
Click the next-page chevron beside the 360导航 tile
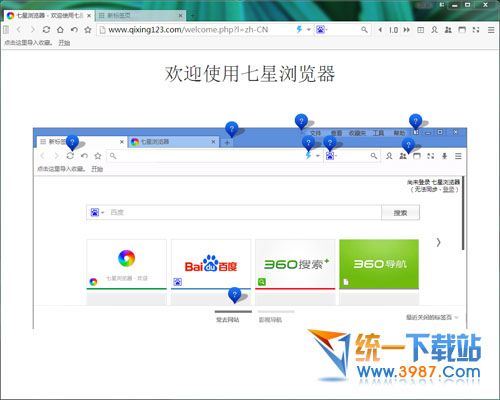click(x=439, y=242)
